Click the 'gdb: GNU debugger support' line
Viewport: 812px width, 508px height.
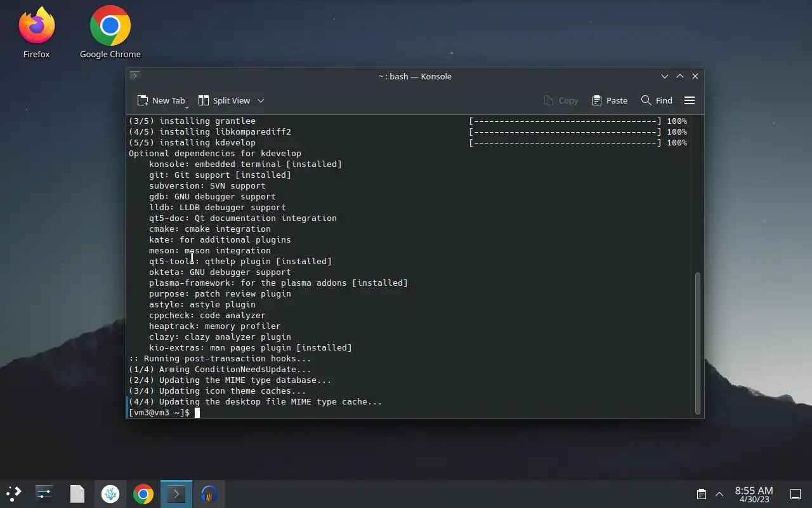pos(213,197)
